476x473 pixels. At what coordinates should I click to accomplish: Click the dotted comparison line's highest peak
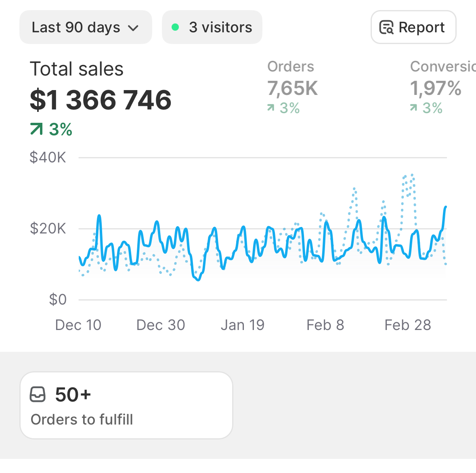(x=412, y=175)
